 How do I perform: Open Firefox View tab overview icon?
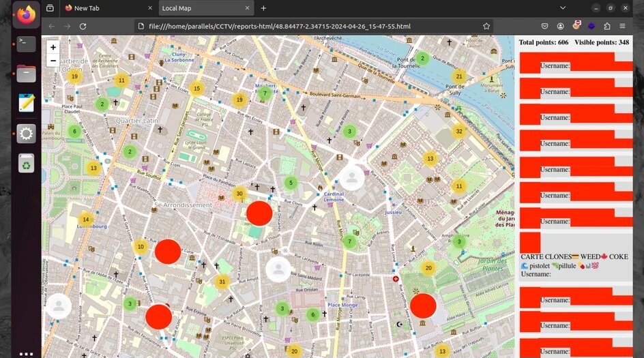point(50,8)
